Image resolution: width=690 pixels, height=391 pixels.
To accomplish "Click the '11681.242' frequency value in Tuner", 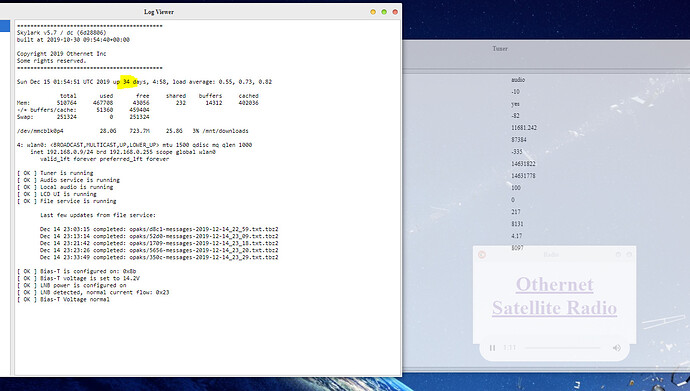I will click(524, 128).
